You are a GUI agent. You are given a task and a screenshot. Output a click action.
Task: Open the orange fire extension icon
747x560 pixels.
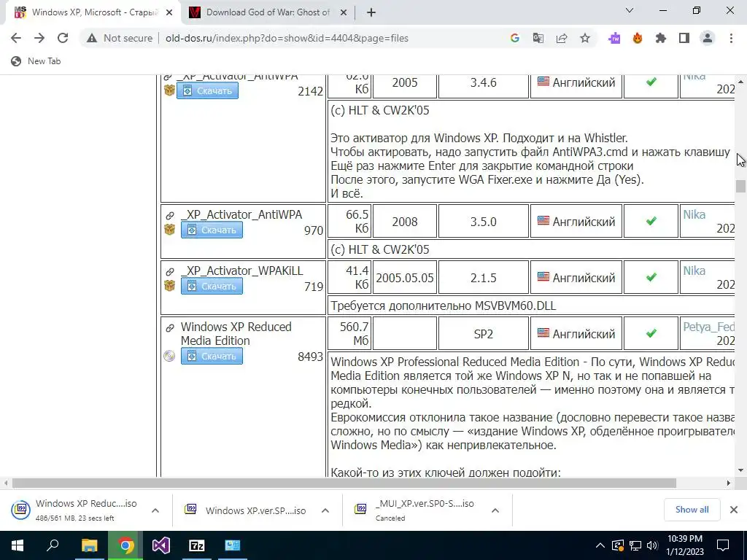coord(638,38)
